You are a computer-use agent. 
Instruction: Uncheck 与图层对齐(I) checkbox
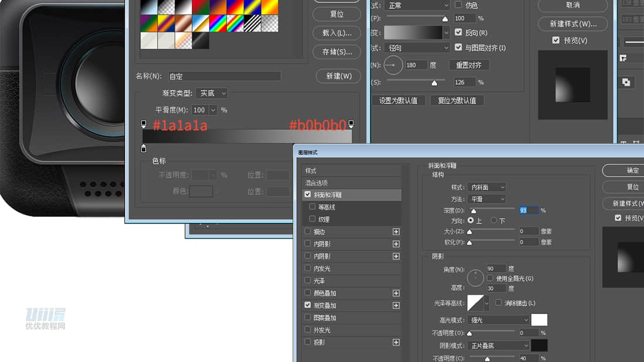458,47
